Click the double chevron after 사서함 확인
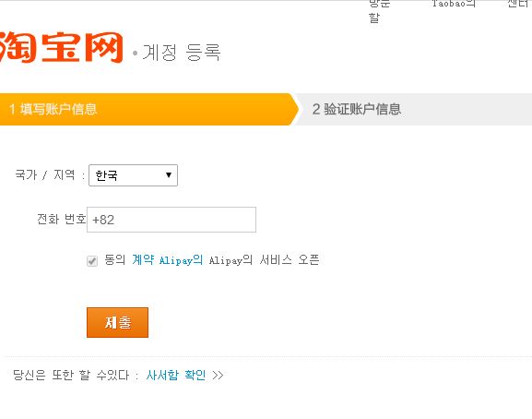532x419 pixels. tap(218, 376)
